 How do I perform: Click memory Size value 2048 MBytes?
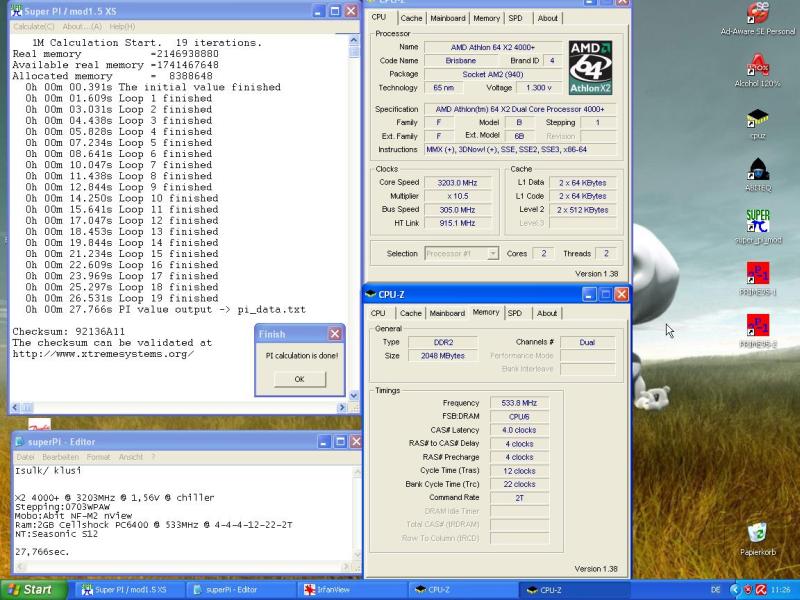442,356
